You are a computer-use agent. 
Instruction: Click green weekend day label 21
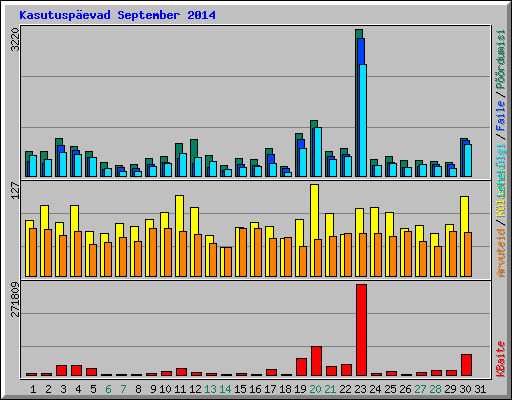(330, 389)
